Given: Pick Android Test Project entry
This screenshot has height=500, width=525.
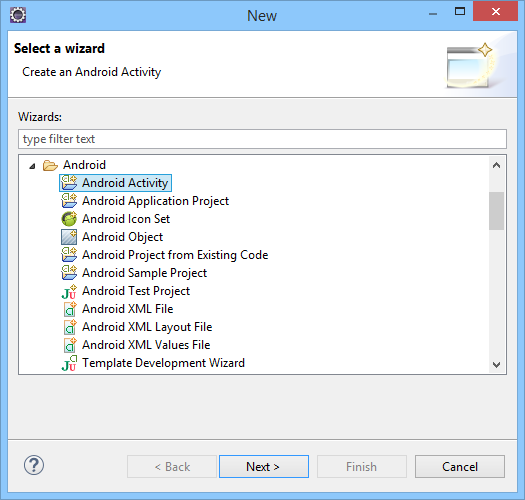Looking at the screenshot, I should point(136,291).
